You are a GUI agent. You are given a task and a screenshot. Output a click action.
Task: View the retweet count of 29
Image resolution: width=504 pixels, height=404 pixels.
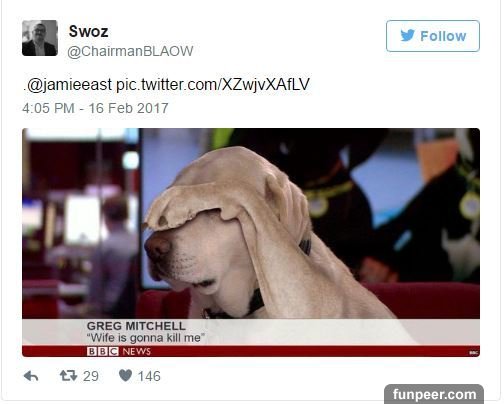tap(91, 376)
